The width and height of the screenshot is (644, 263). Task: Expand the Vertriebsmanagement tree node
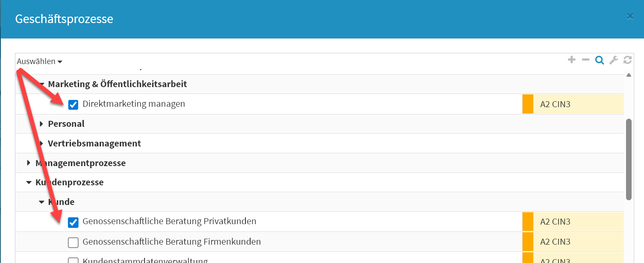click(x=41, y=144)
